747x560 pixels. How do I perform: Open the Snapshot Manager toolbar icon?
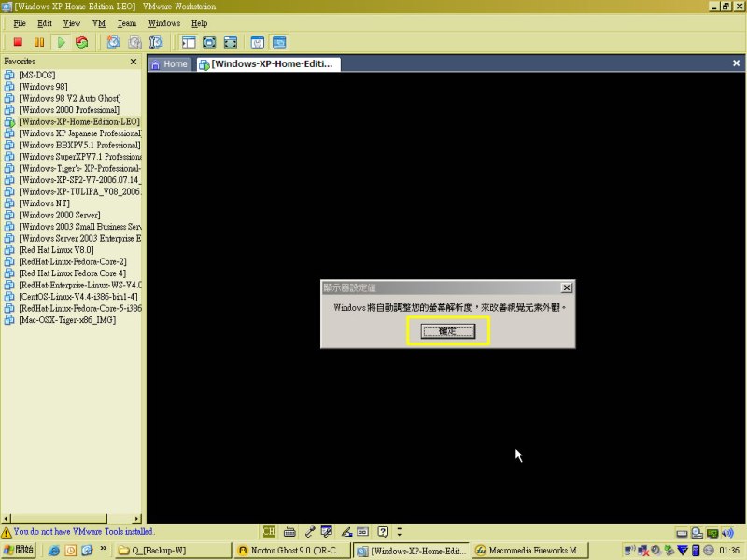click(x=156, y=42)
